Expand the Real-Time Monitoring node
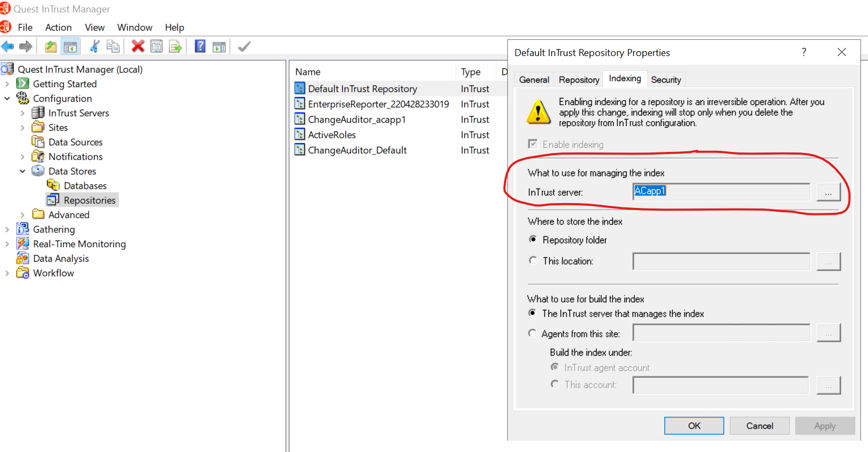 coord(7,244)
